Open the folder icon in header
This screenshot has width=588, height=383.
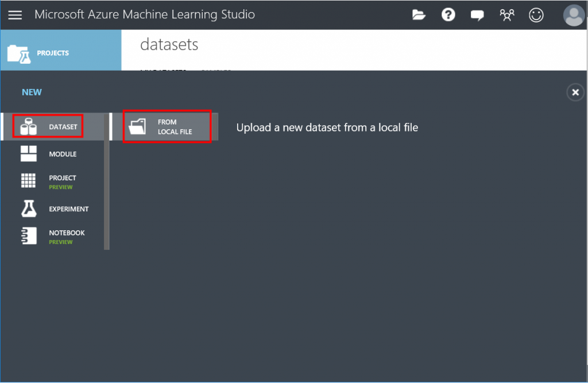(x=419, y=15)
